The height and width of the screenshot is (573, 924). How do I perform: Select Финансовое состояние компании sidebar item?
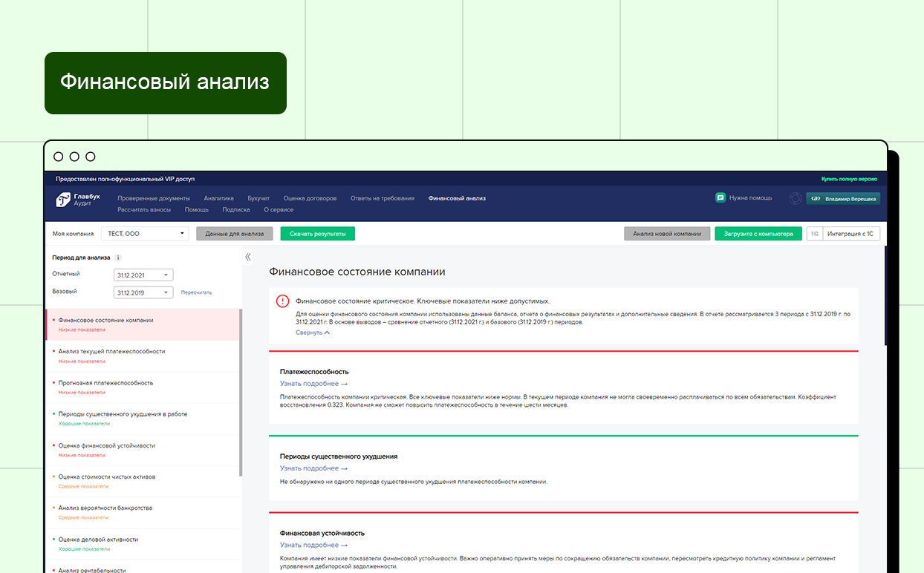point(143,325)
